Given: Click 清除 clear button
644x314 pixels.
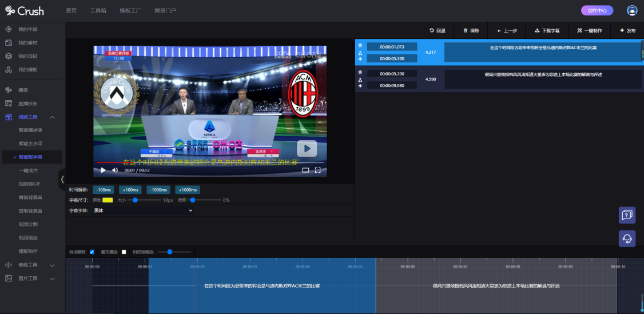Looking at the screenshot, I should 471,30.
